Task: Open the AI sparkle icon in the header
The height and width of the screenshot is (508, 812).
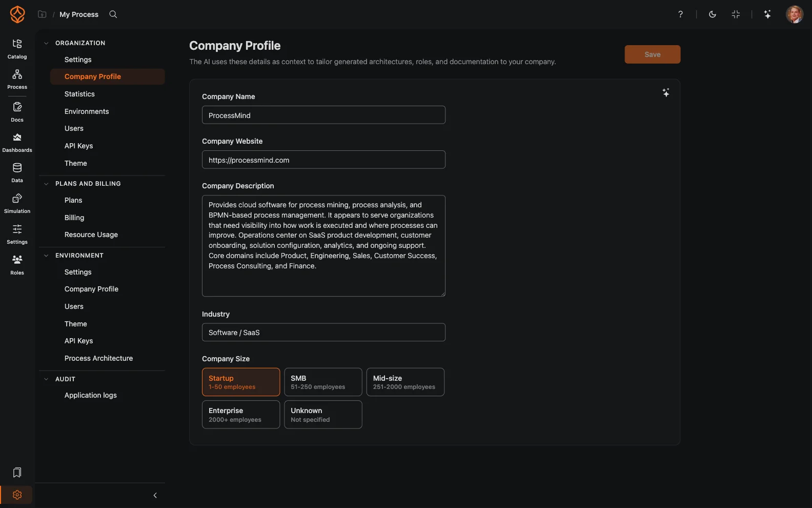Action: 767,14
